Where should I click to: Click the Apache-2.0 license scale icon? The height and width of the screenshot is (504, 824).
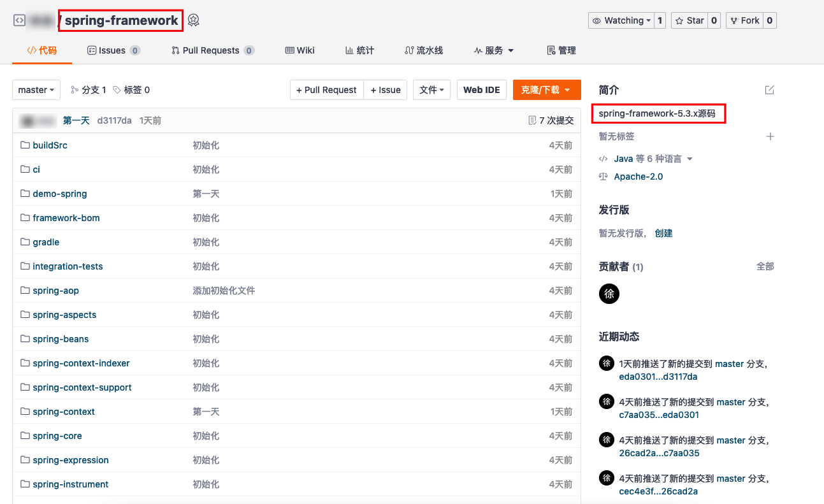click(x=604, y=176)
